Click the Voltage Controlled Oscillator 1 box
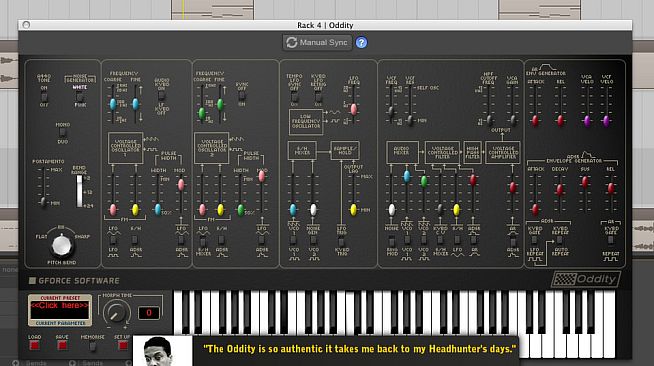Screen dimensions: 654x366 coord(126,148)
